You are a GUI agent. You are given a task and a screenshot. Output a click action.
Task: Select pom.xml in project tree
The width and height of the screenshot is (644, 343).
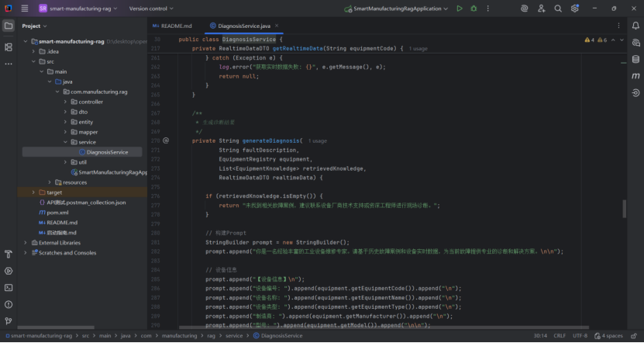pyautogui.click(x=53, y=213)
